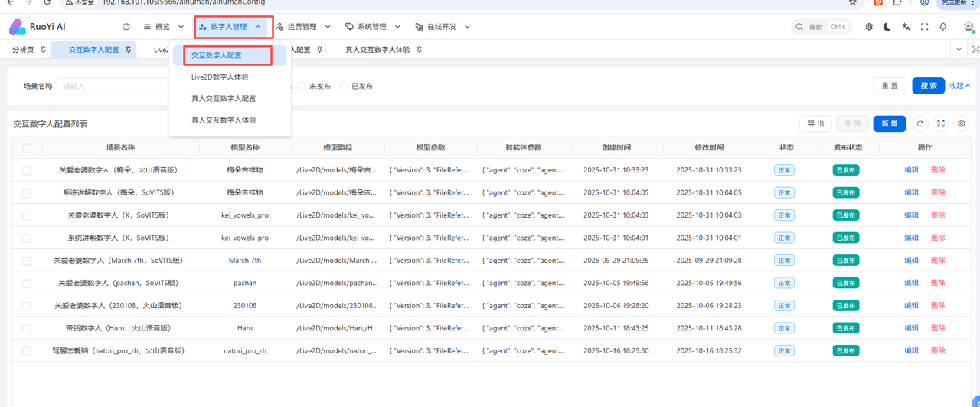Expand the 运营管理 dropdown menu
The height and width of the screenshot is (407, 980).
click(x=302, y=27)
